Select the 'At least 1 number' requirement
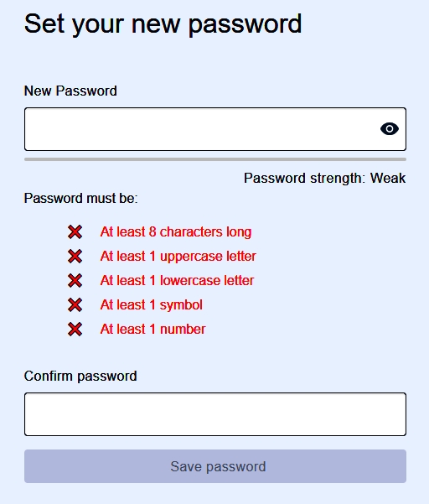Image resolution: width=429 pixels, height=504 pixels. tap(152, 329)
